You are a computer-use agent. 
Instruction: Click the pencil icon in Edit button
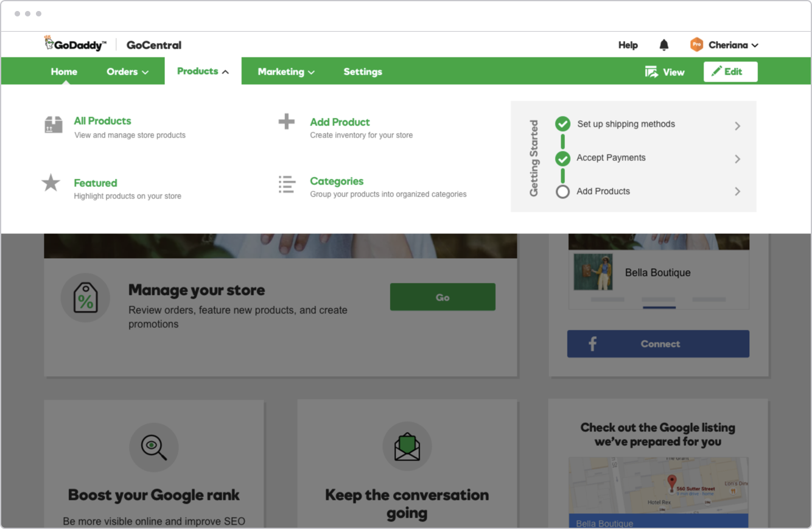716,71
